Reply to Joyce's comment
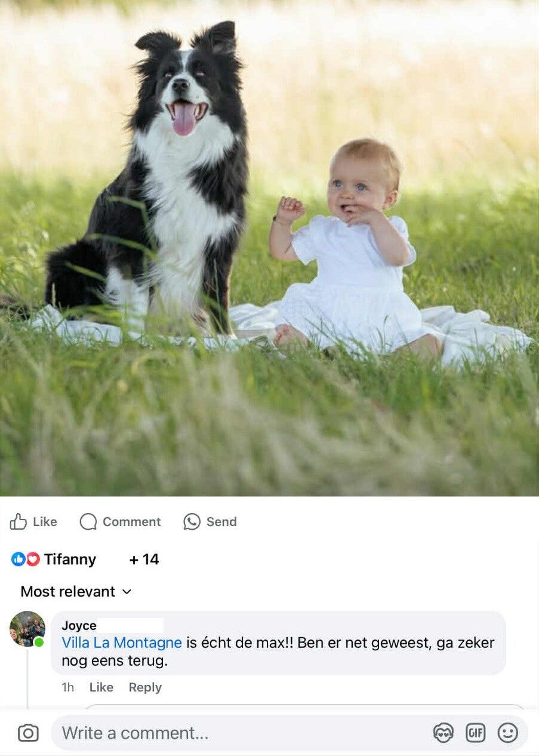The height and width of the screenshot is (756, 539). pos(145,687)
